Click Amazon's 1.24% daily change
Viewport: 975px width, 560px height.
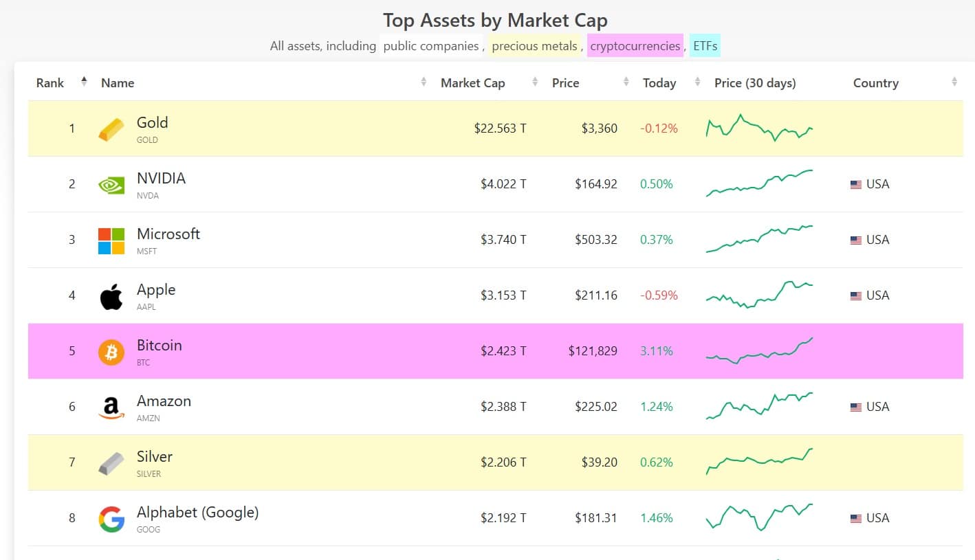(x=657, y=407)
